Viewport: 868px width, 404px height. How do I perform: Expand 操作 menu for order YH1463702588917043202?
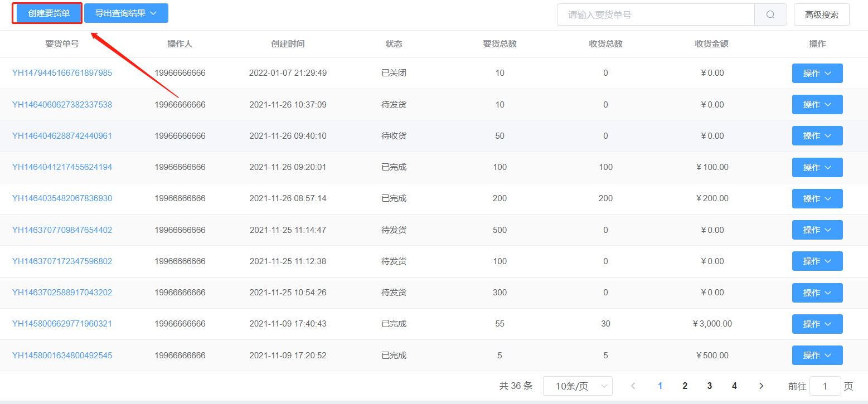[x=817, y=293]
